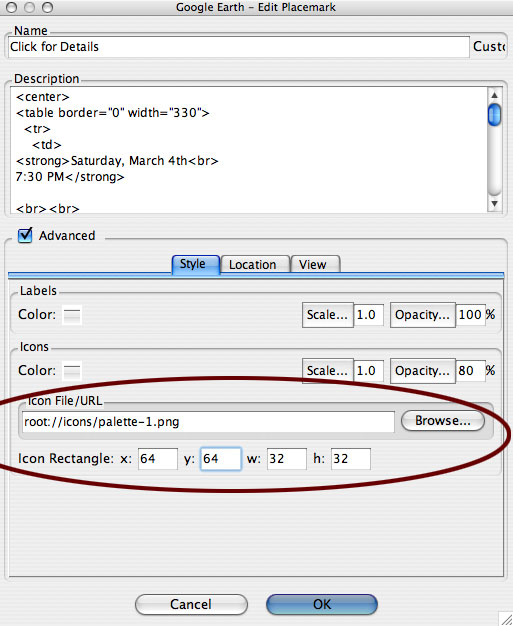
Task: Click Description scrollbar up arrow
Action: [494, 95]
